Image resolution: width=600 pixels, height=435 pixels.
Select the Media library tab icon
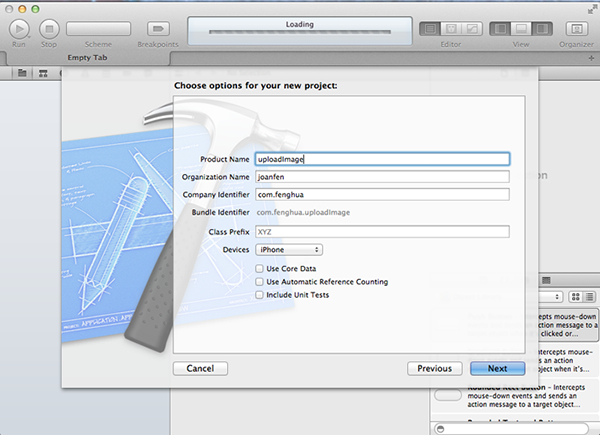(546, 280)
